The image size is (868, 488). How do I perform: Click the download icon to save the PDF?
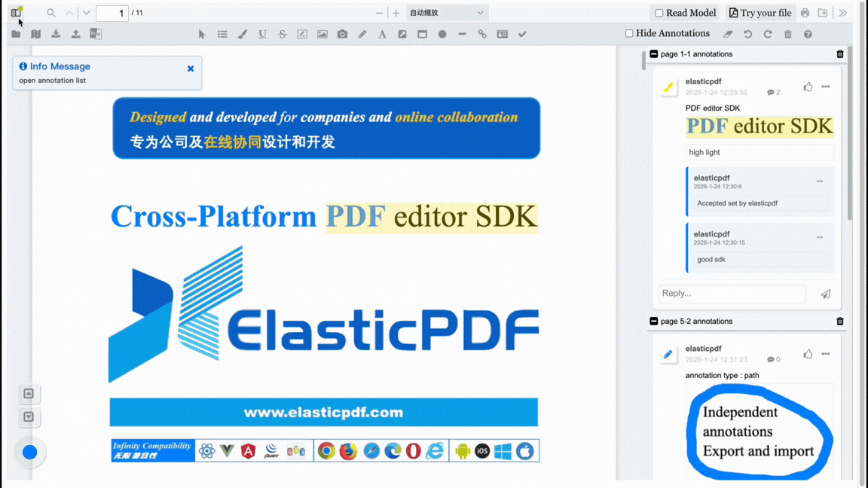[55, 34]
